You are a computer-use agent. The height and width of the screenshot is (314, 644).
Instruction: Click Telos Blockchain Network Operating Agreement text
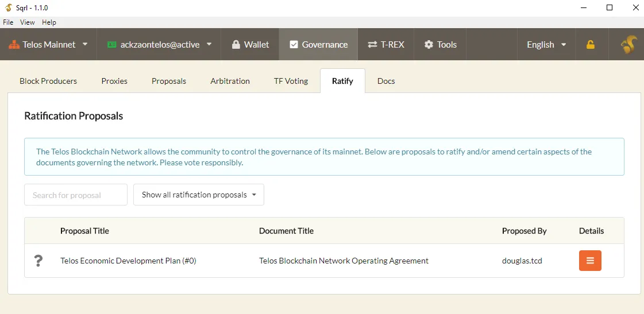click(x=344, y=261)
